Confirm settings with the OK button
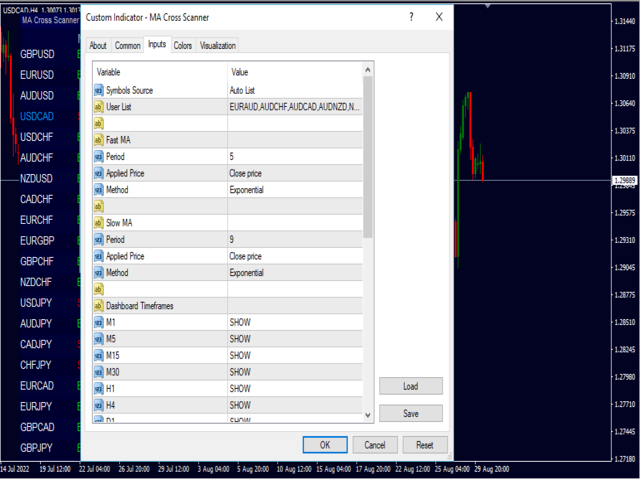Screen dimensions: 640x480 coord(325,445)
